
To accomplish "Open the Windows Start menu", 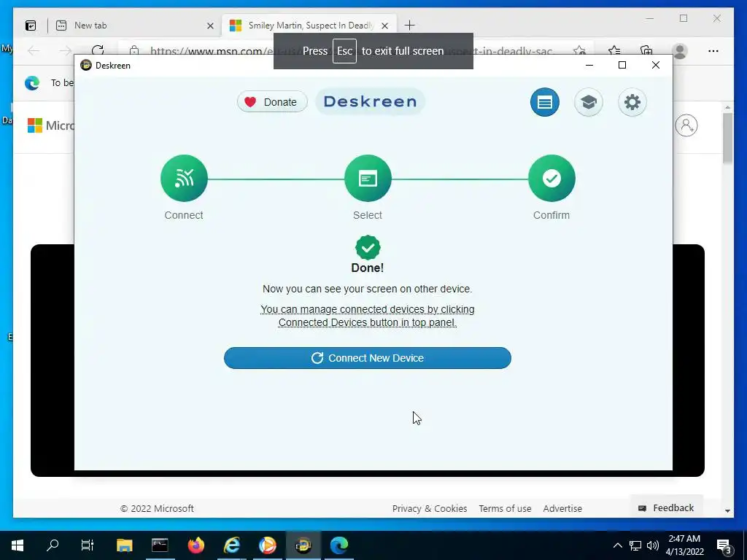I will (18, 545).
